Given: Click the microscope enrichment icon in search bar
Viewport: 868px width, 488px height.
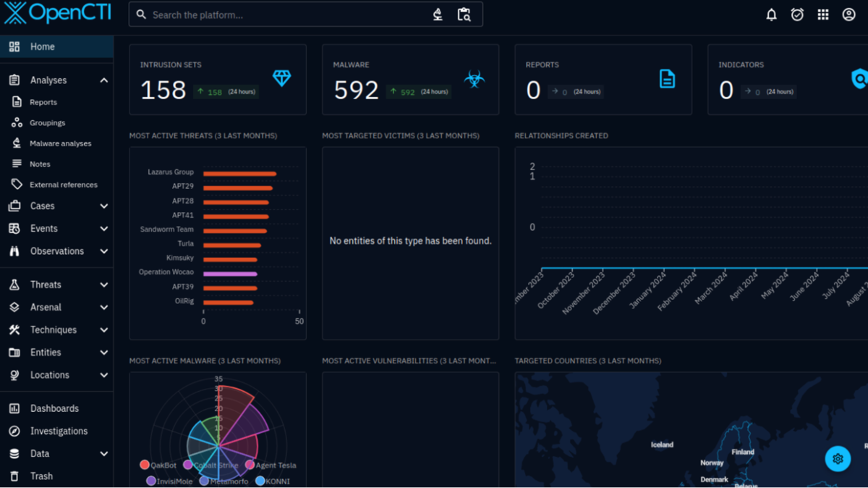Looking at the screenshot, I should 438,14.
